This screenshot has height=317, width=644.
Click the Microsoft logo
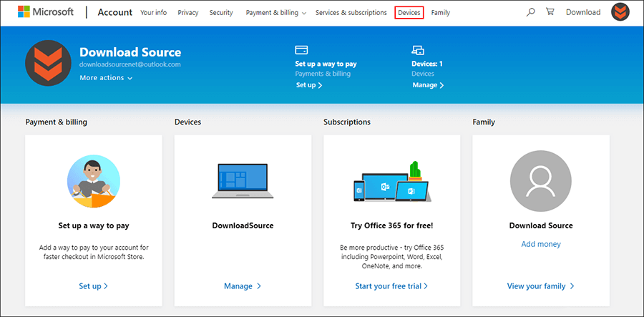tap(46, 12)
